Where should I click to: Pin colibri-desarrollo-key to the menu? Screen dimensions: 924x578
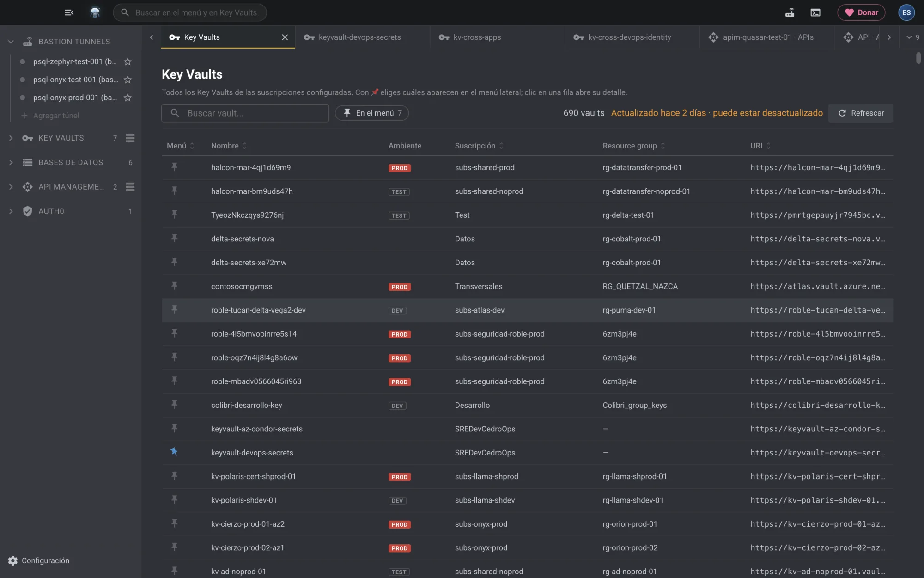coord(175,405)
